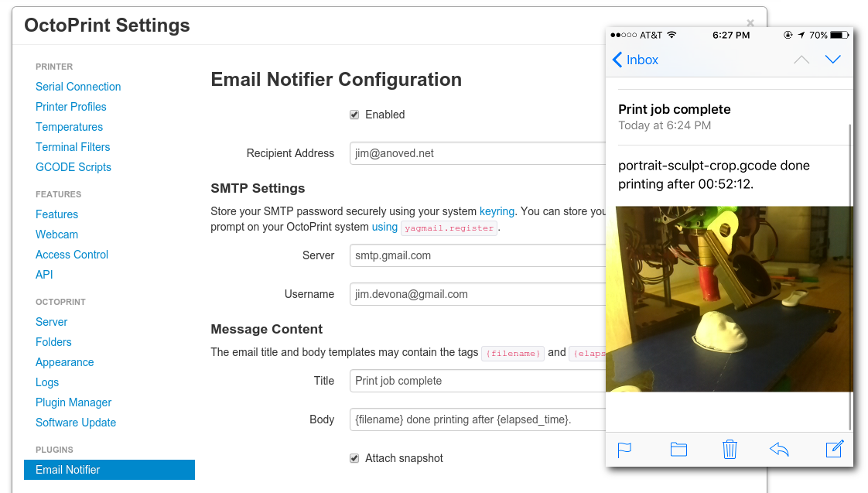Viewport: 868px width, 493px height.
Task: Close the OctoPrint Settings dialog
Action: 750,23
